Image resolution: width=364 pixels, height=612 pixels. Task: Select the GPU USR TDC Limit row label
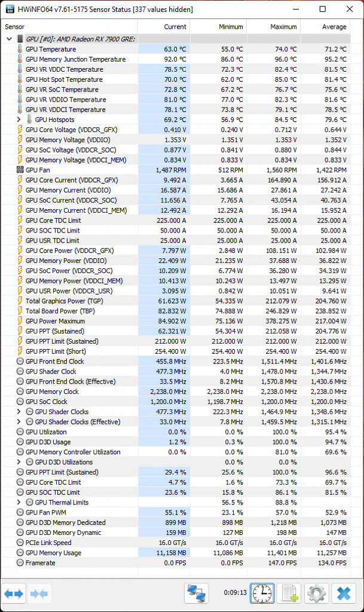52,240
